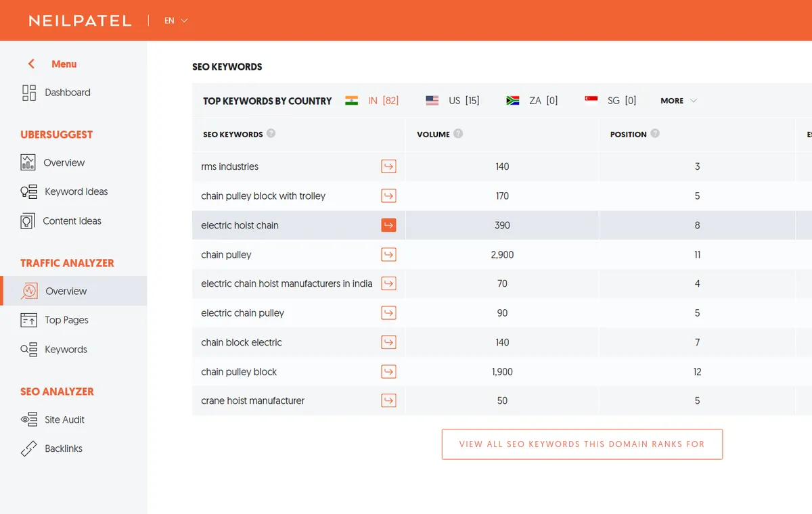Click the arrow icon next to rms industries
This screenshot has width=812, height=514.
pos(388,166)
